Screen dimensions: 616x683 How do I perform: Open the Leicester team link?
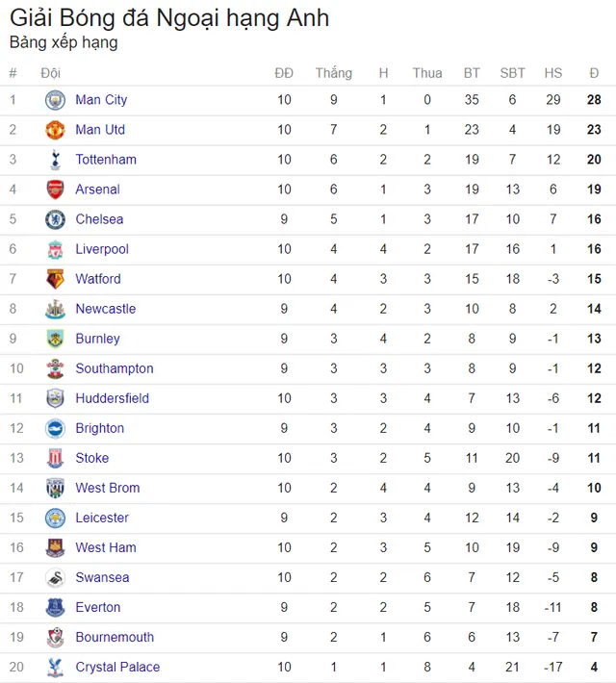(x=102, y=518)
